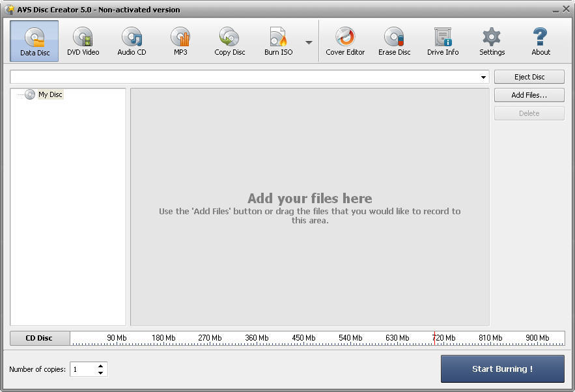
Task: Expand the Burn ISO dropdown arrow
Action: [308, 40]
